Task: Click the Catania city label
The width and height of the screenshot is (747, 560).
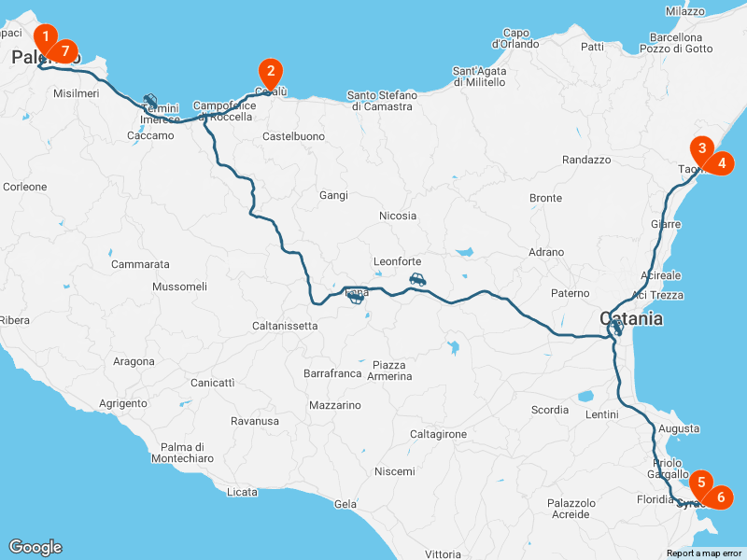Action: pyautogui.click(x=631, y=318)
